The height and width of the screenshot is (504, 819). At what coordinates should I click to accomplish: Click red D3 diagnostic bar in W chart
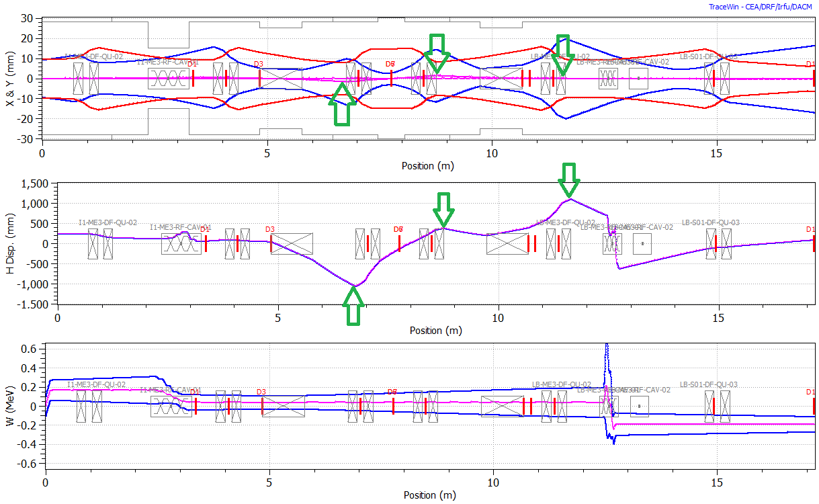coord(262,406)
